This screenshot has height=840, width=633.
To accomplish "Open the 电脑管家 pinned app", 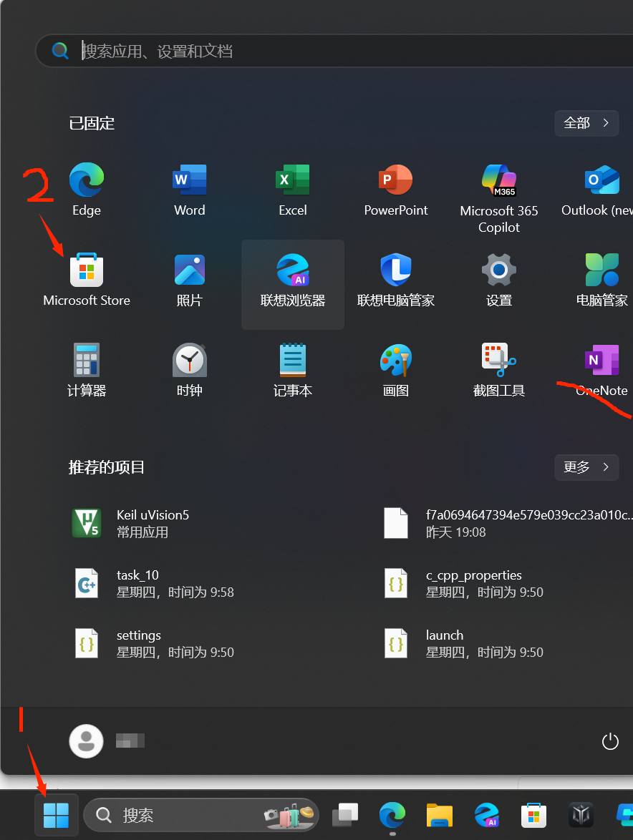I will [602, 280].
